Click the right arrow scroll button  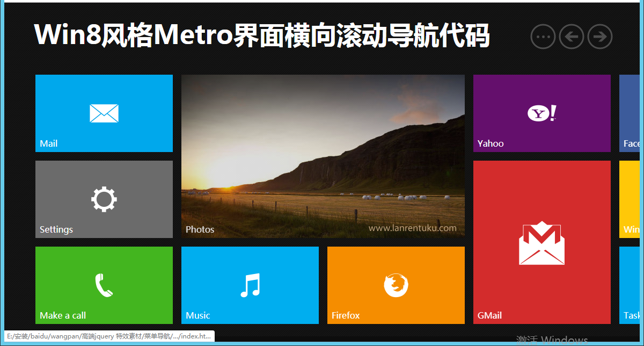(x=600, y=37)
